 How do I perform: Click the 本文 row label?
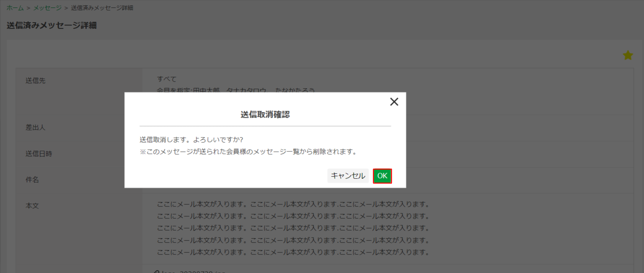coord(32,206)
